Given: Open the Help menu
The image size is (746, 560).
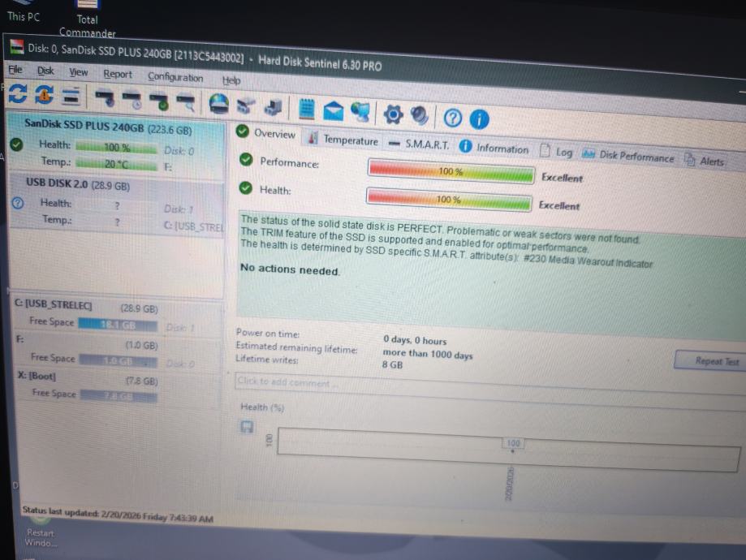Looking at the screenshot, I should pos(231,80).
